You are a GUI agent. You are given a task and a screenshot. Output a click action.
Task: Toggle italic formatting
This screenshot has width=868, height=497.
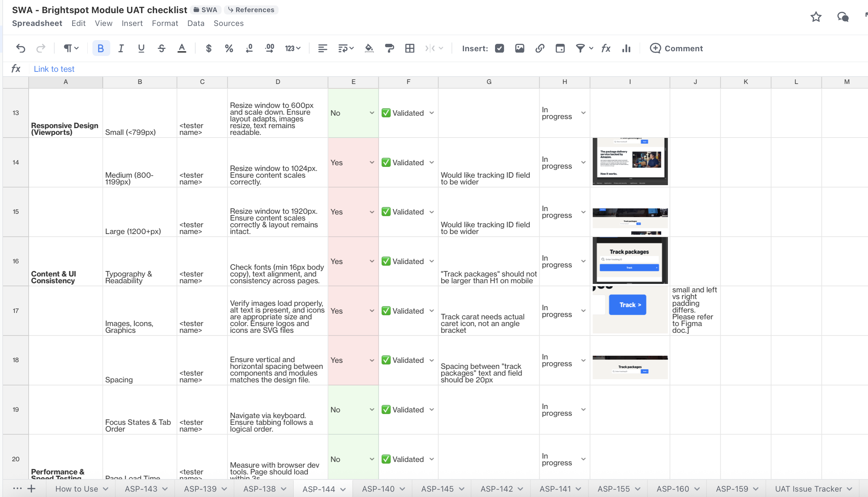tap(120, 49)
